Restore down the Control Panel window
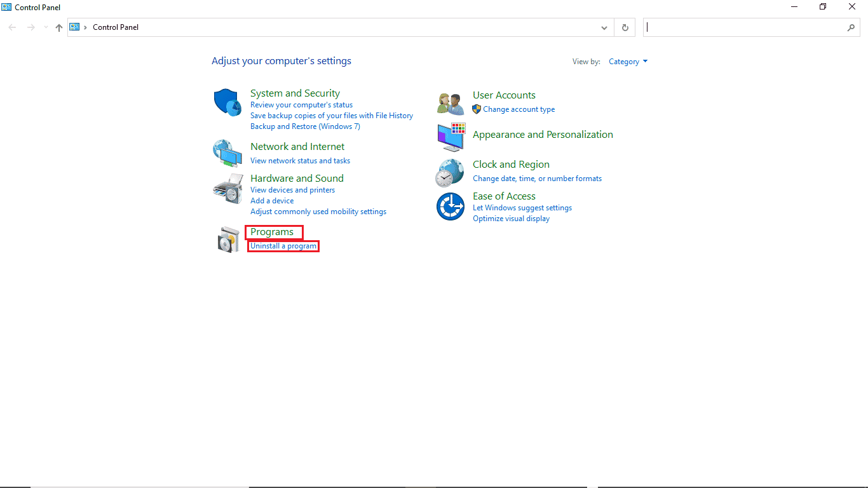 [823, 7]
